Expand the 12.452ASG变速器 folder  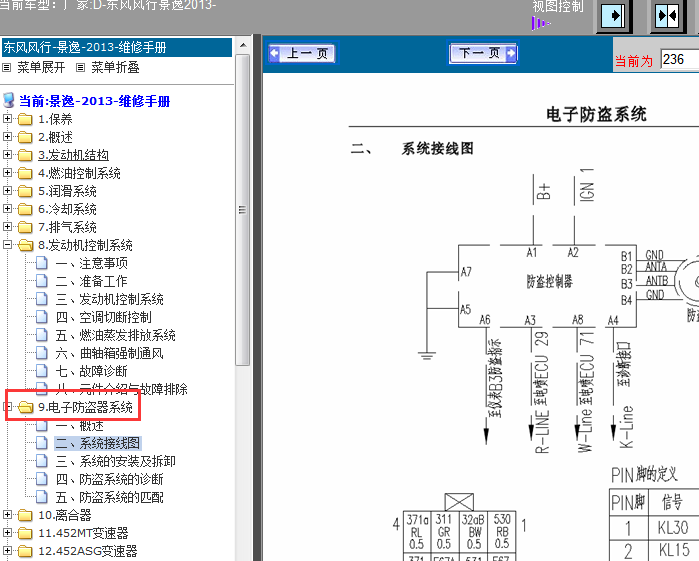[7, 551]
